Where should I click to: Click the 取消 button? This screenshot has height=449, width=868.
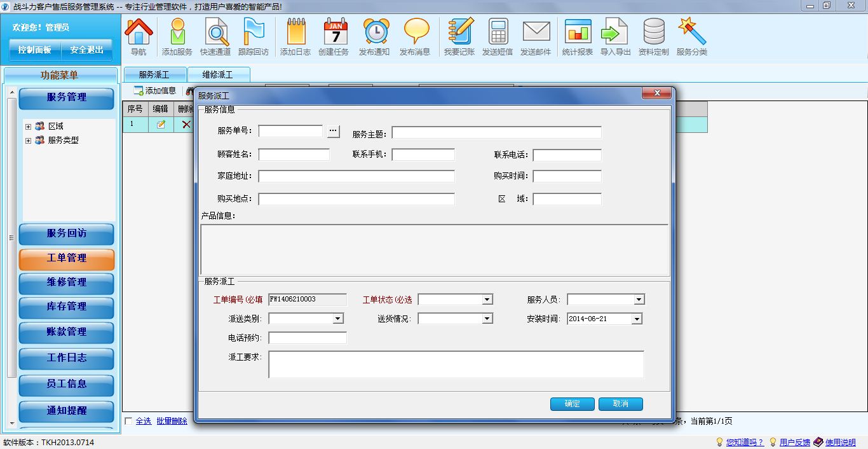(x=620, y=404)
